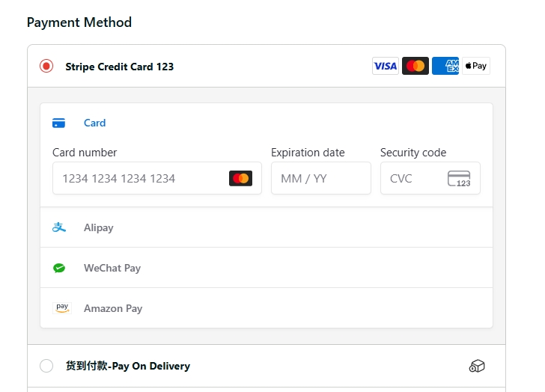Click the CVC card hint icon
Screen dimensions: 545x392
pyautogui.click(x=459, y=179)
